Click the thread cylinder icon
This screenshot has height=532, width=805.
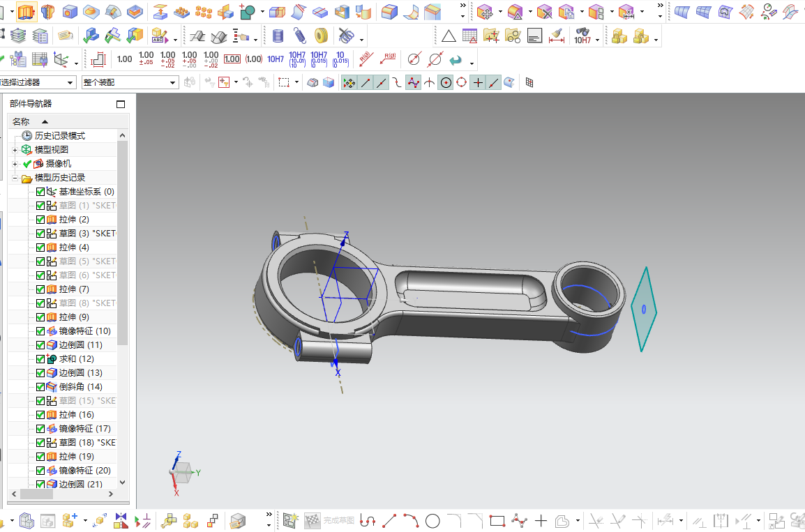click(x=278, y=36)
